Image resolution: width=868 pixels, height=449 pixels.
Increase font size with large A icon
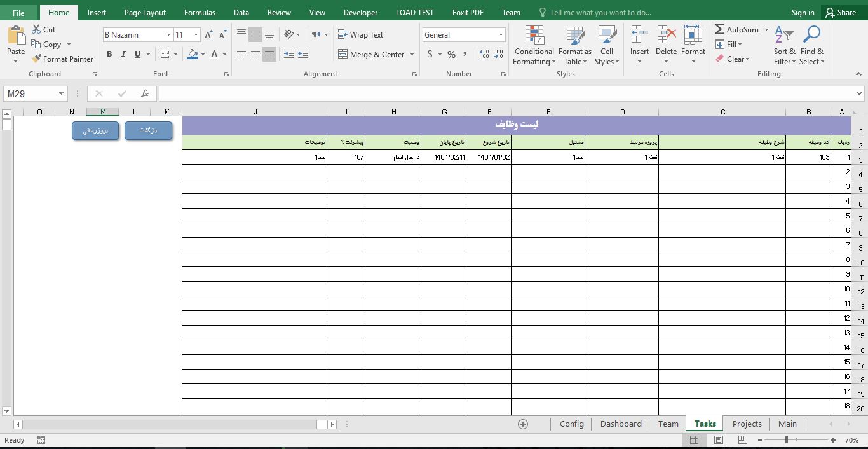coord(208,35)
